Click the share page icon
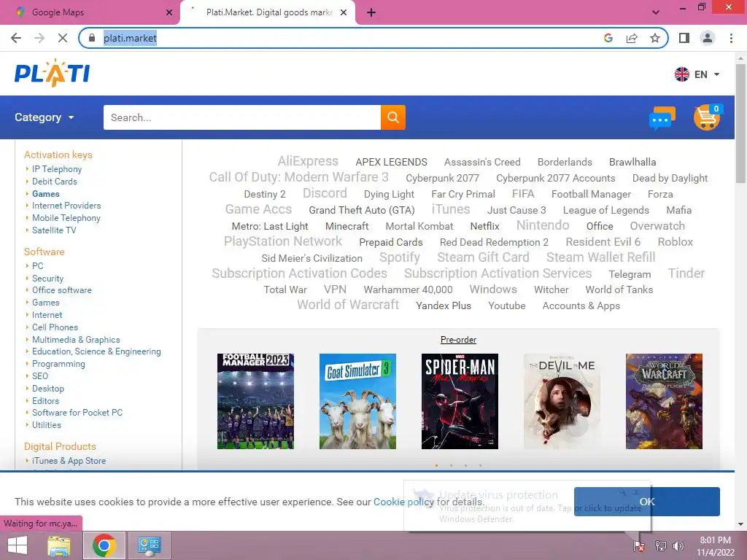The width and height of the screenshot is (747, 560). (x=632, y=38)
